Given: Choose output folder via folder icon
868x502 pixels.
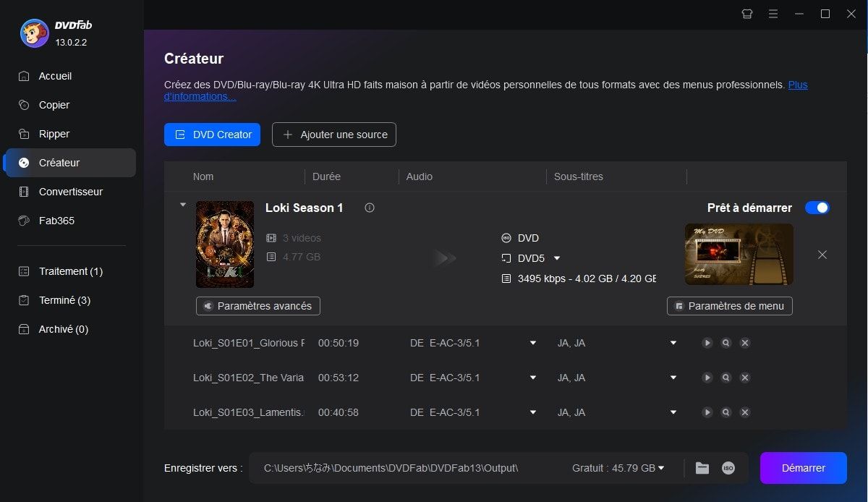Looking at the screenshot, I should point(702,468).
